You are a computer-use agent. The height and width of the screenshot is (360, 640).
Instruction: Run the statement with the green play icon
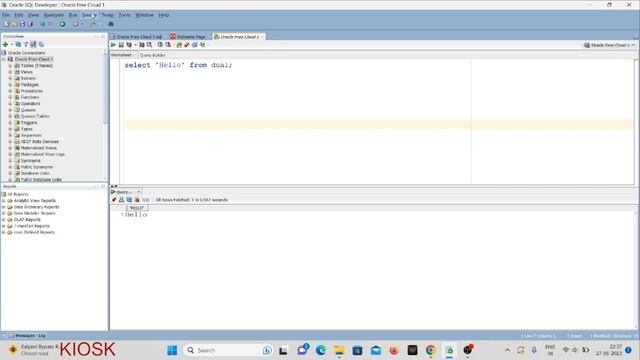pyautogui.click(x=113, y=45)
